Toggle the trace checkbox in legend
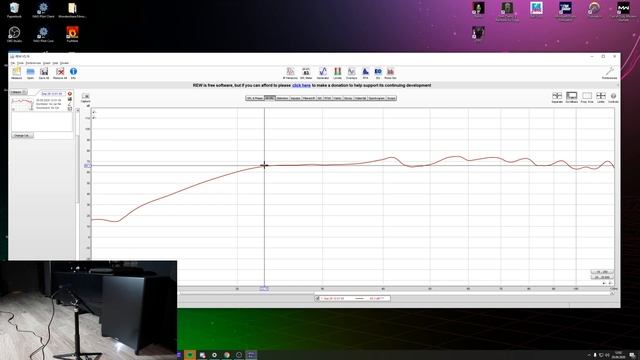640x360 pixels. [318, 298]
